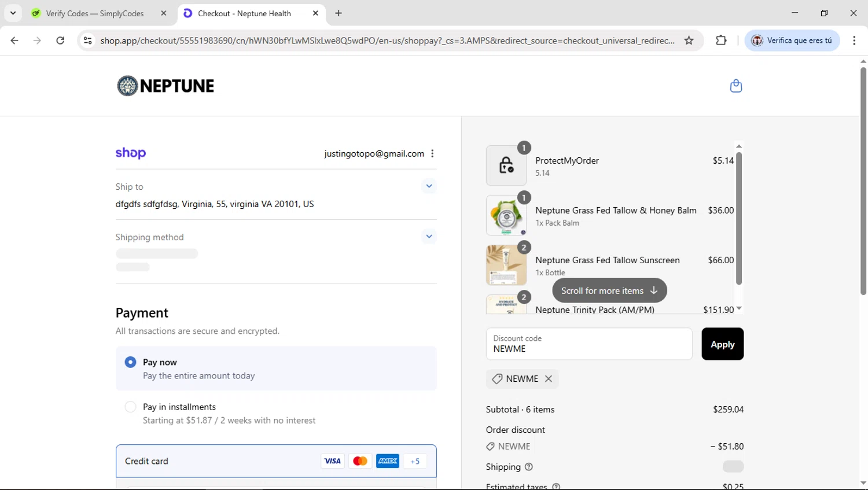
Task: Click Scroll for more items button
Action: pos(609,290)
